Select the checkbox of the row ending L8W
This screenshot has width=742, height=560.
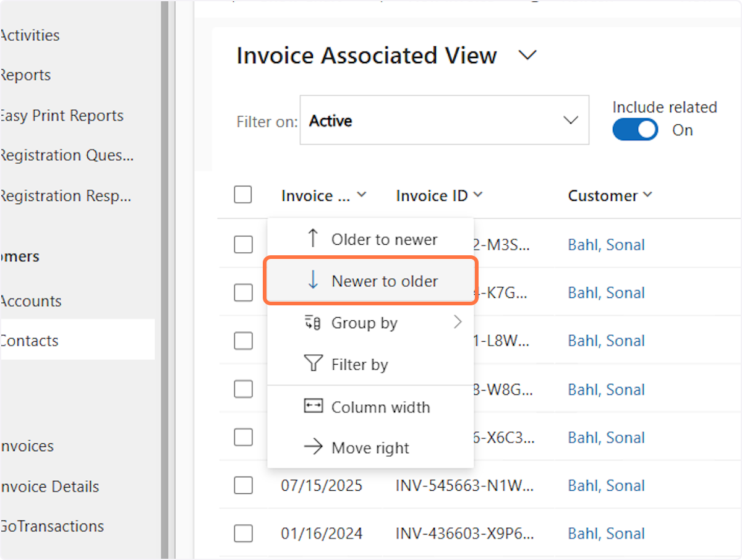[243, 341]
